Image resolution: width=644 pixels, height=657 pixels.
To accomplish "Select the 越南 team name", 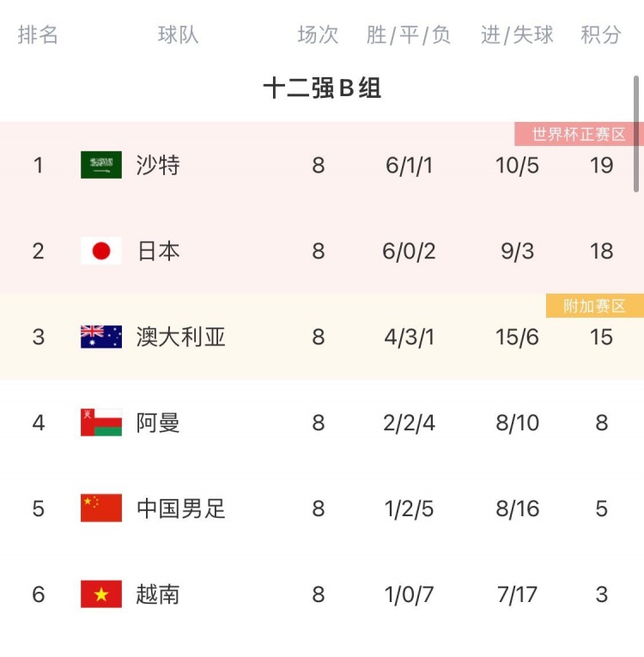I will coord(157,594).
